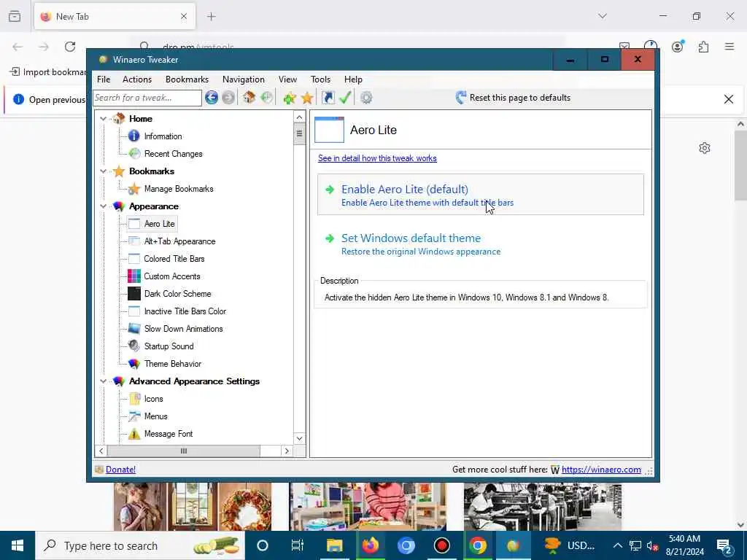Collapse Advanced Appearance Settings node
The height and width of the screenshot is (560, 747).
coord(103,381)
